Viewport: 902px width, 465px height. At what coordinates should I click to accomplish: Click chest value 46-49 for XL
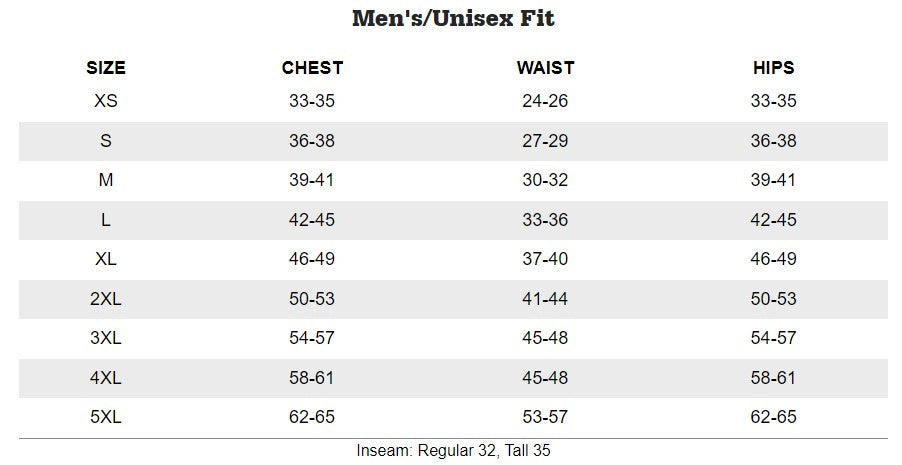(x=312, y=259)
